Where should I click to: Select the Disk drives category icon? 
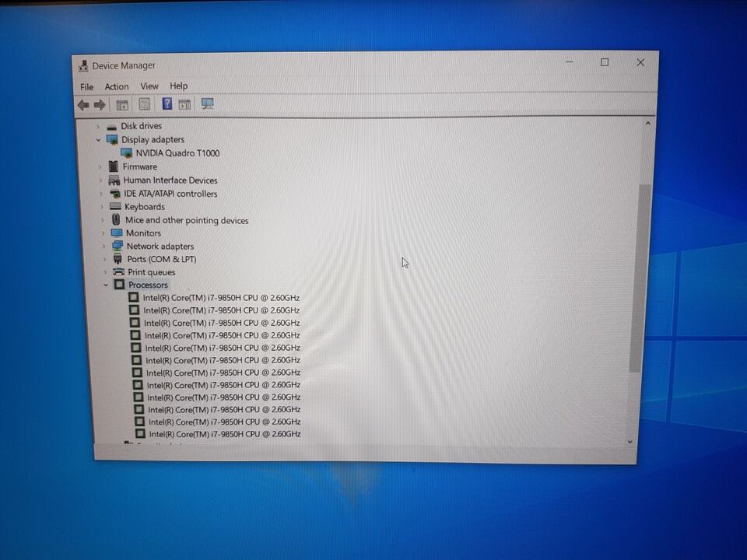(112, 127)
